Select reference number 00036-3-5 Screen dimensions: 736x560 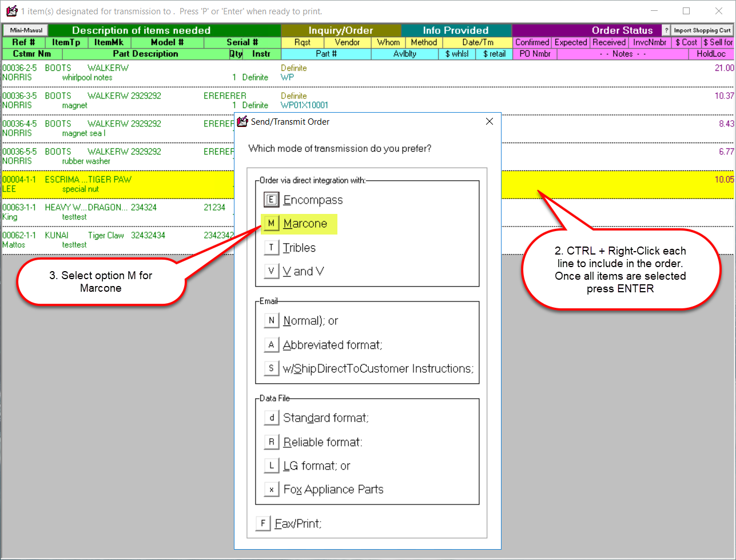coord(20,96)
